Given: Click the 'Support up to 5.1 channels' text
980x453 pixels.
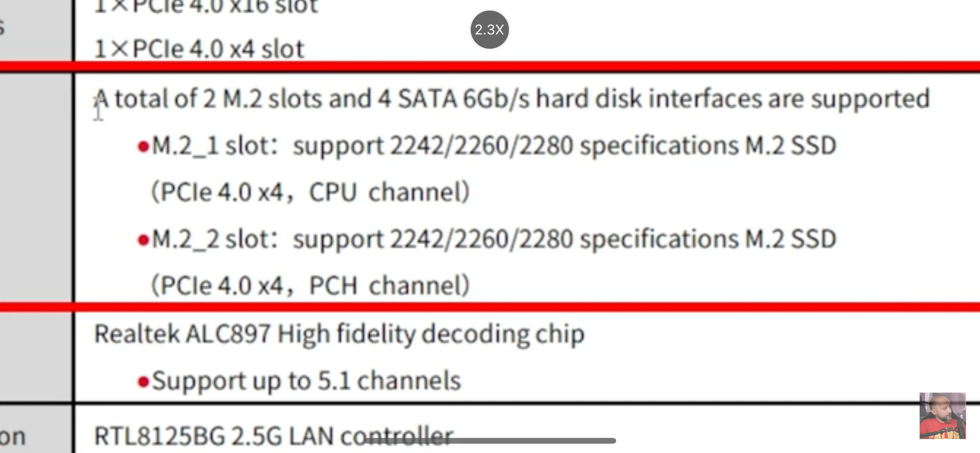Looking at the screenshot, I should tap(299, 381).
